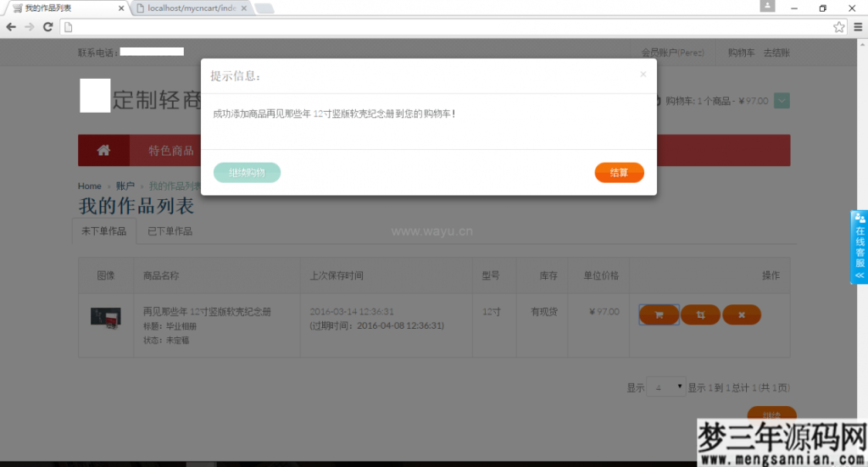Select the 未下单作品 tab
The width and height of the screenshot is (868, 467).
(103, 231)
